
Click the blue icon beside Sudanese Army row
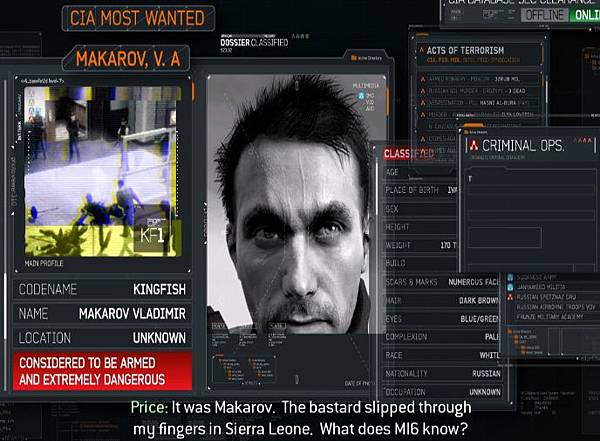pyautogui.click(x=510, y=277)
